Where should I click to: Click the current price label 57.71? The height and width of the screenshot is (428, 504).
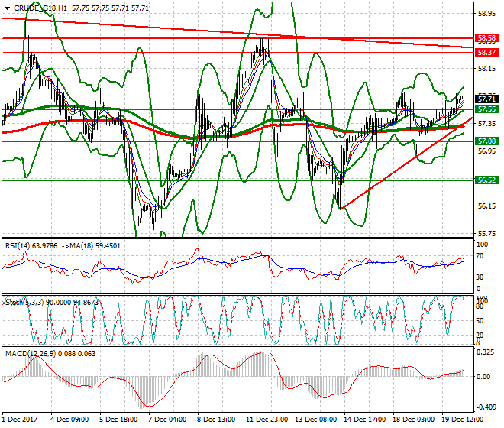[486, 99]
